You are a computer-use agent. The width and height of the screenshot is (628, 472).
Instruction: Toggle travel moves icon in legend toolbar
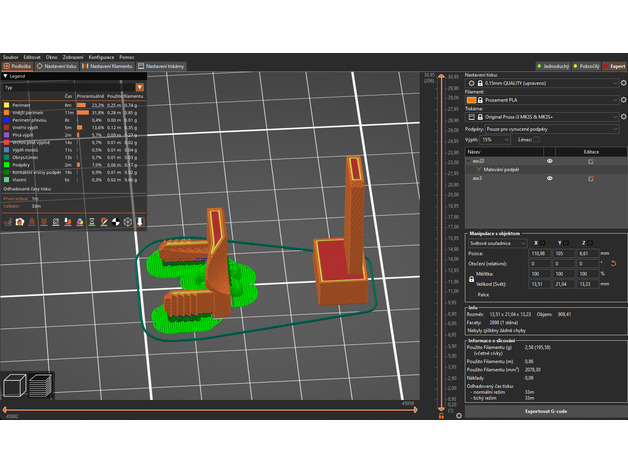[x=8, y=222]
